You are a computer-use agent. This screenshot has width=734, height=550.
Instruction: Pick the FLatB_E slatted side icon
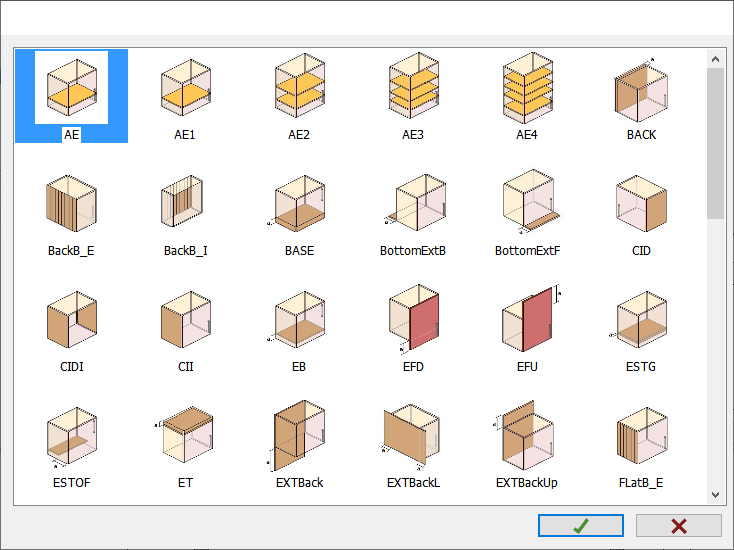[x=641, y=435]
